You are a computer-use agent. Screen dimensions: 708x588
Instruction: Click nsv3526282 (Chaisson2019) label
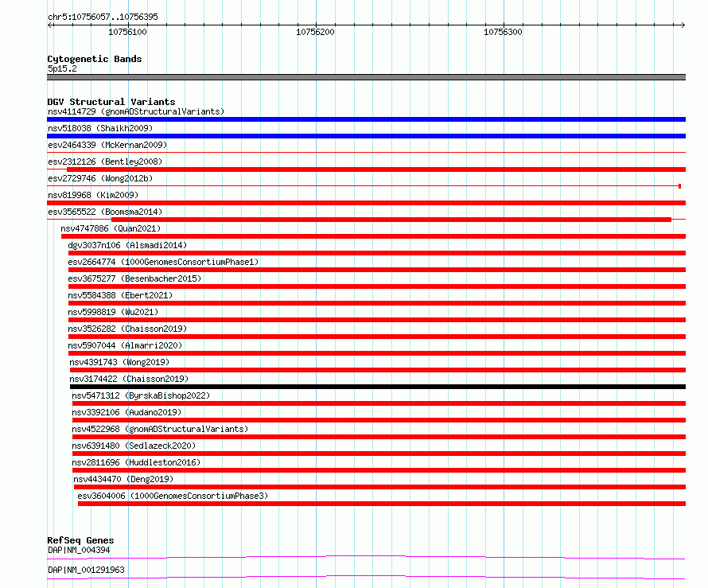[127, 329]
